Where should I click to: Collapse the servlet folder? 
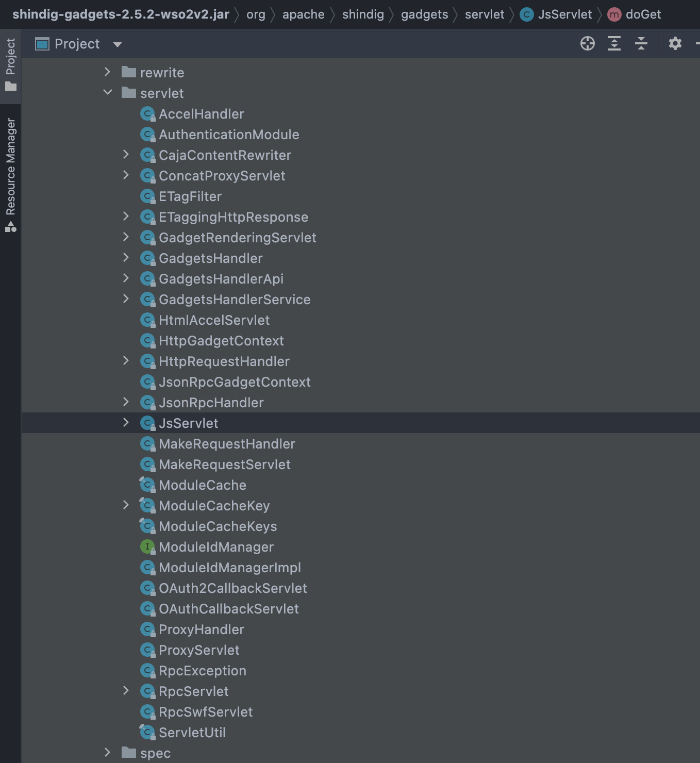coord(107,92)
